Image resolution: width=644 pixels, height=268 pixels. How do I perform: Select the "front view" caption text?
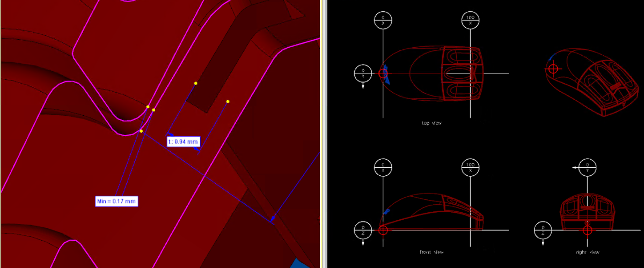point(431,252)
